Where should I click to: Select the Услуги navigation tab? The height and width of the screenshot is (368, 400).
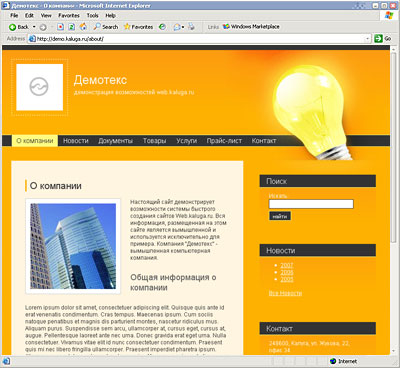pos(186,141)
